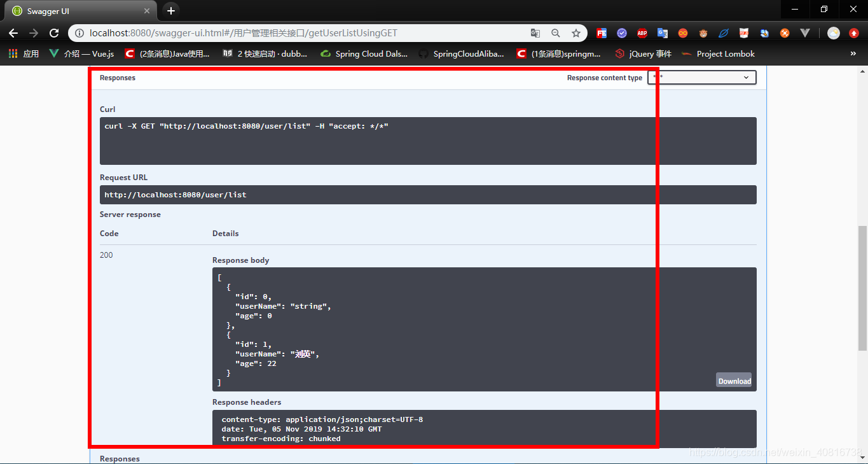The width and height of the screenshot is (868, 464).
Task: Download the response body
Action: (734, 381)
